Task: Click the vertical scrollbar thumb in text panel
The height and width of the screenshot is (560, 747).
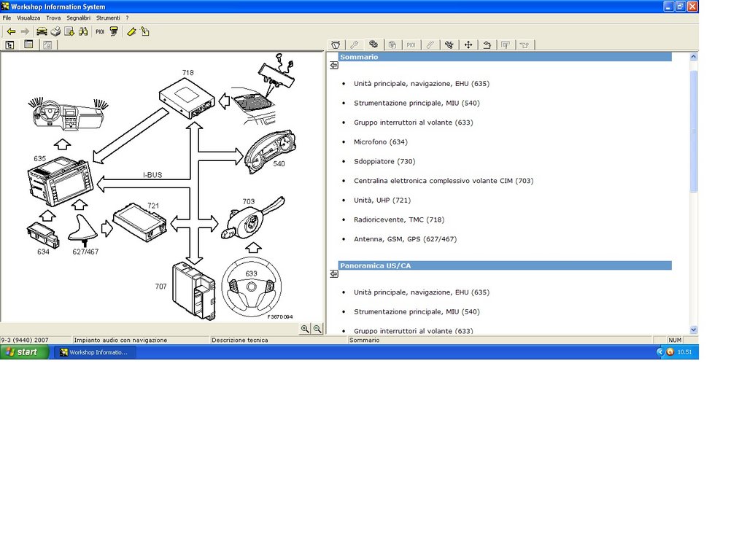Action: pos(694,131)
